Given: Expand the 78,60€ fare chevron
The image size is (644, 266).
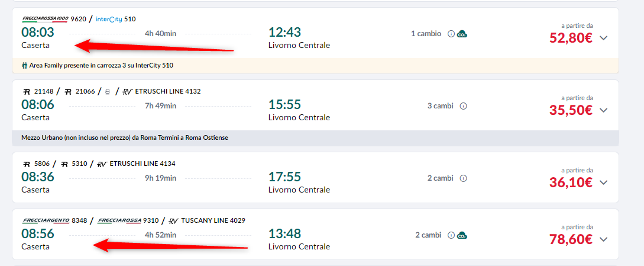Looking at the screenshot, I should pyautogui.click(x=603, y=239).
